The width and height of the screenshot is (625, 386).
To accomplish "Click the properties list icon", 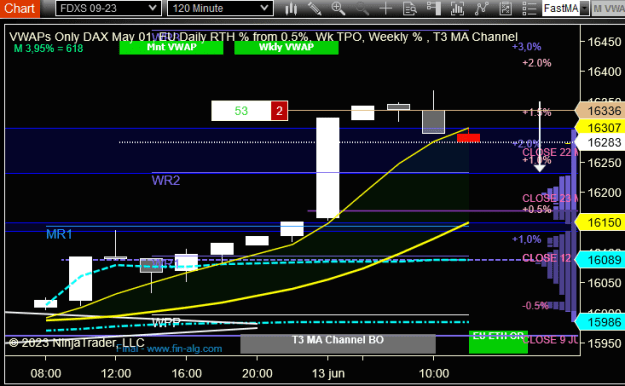I will click(x=529, y=8).
